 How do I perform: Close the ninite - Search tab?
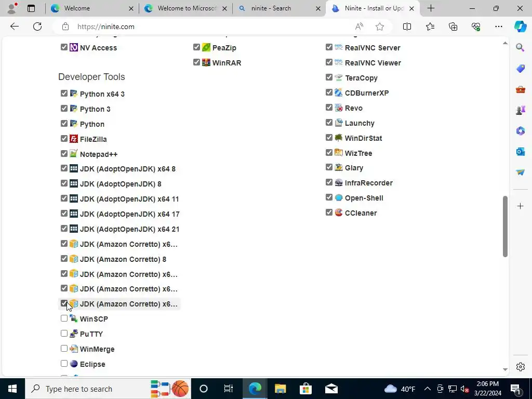coord(318,8)
